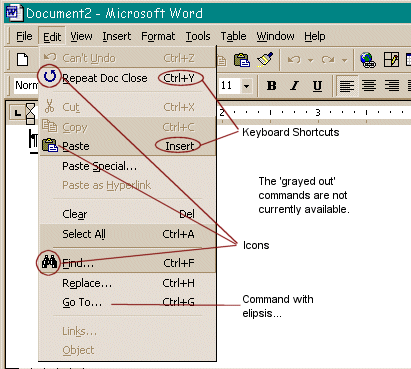Screen dimensions: 411x369
Task: Click the grayed Cut entry
Action: 128,107
